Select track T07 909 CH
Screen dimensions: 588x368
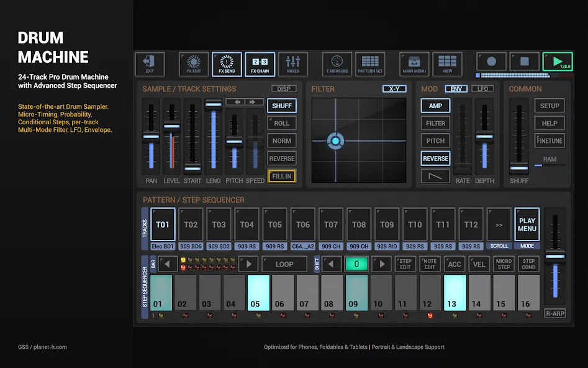tap(331, 224)
